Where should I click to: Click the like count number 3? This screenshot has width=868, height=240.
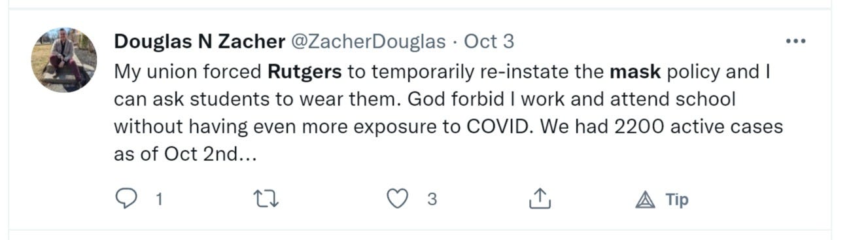[x=432, y=199]
